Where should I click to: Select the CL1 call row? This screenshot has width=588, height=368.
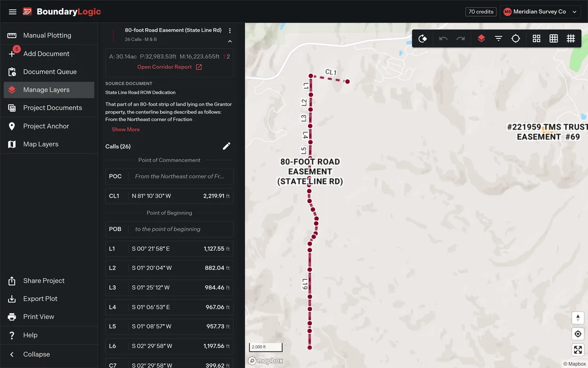click(x=169, y=196)
